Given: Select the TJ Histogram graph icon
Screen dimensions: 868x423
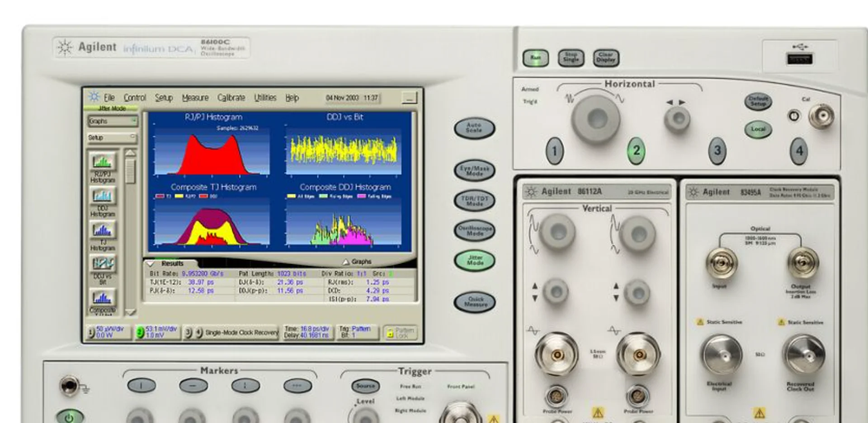Looking at the screenshot, I should (103, 230).
